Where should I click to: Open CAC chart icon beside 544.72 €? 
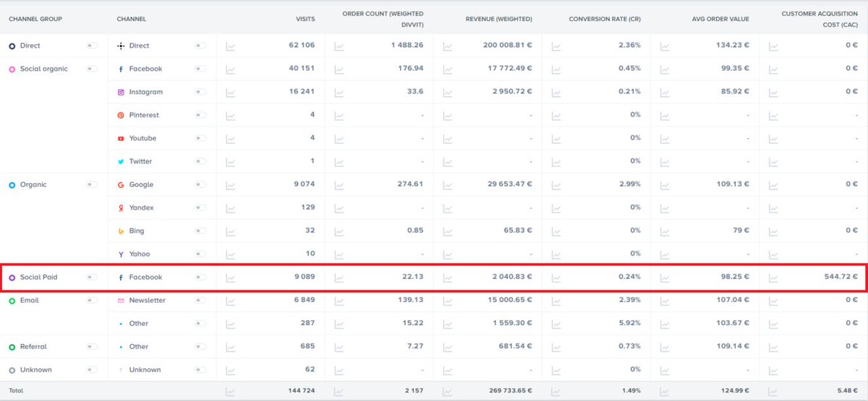click(773, 277)
